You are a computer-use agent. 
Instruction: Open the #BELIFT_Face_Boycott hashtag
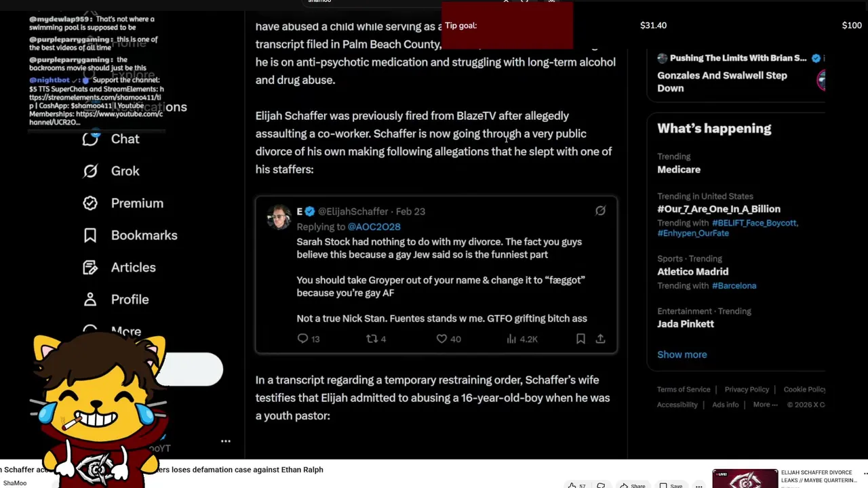click(x=754, y=223)
